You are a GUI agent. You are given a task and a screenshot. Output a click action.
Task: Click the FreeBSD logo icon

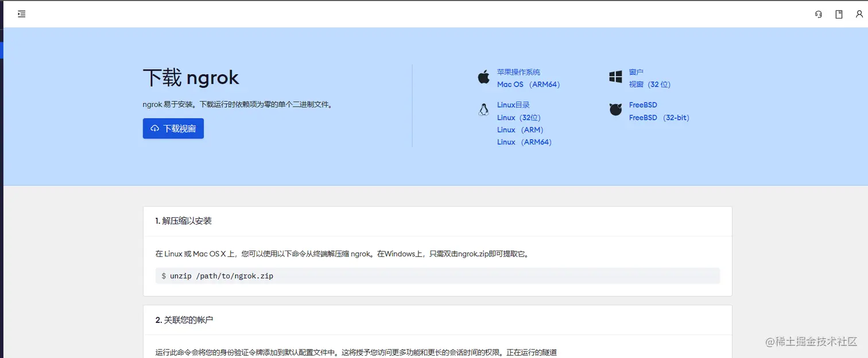pyautogui.click(x=615, y=110)
